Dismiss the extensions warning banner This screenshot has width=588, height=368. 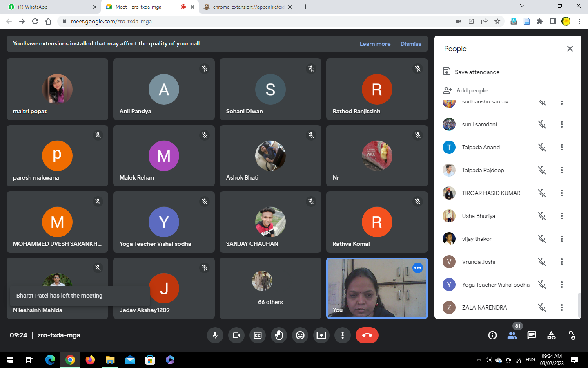click(x=410, y=44)
